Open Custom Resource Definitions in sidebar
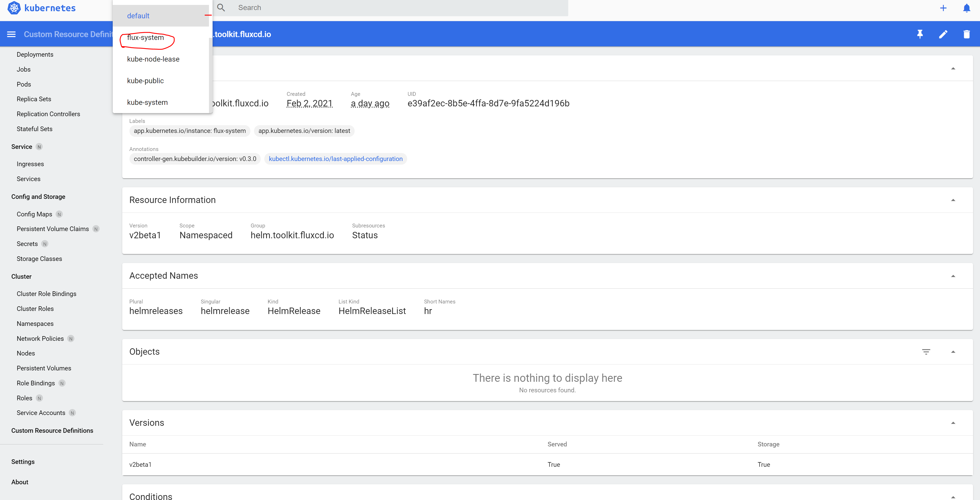This screenshot has width=980, height=500. pos(52,431)
